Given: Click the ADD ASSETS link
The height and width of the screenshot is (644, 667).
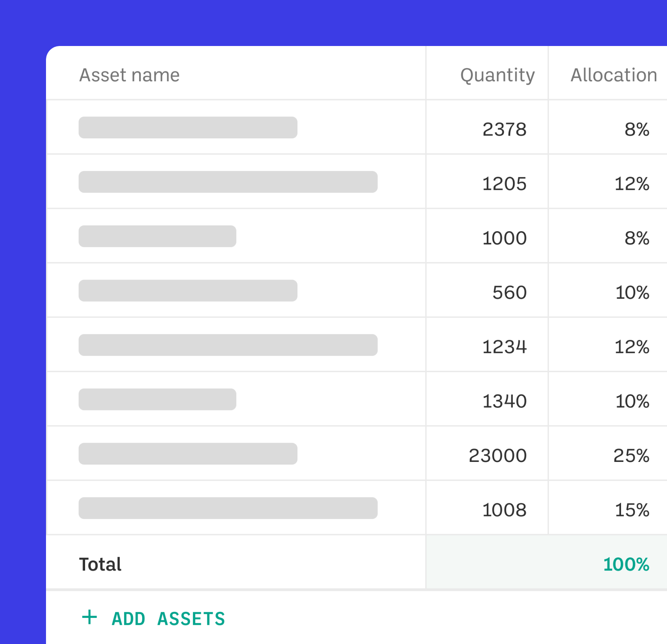Looking at the screenshot, I should [x=168, y=619].
